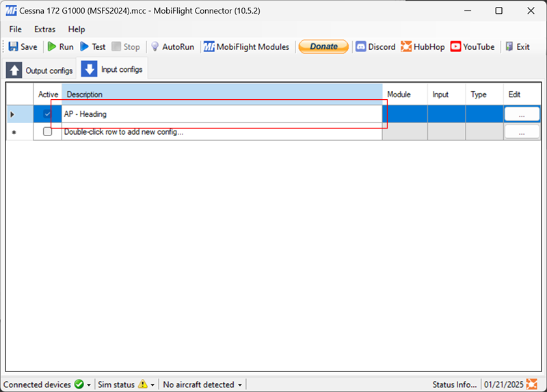Click the MobiFlight title bar logo
Viewport: 547px width, 392px height.
pyautogui.click(x=11, y=10)
